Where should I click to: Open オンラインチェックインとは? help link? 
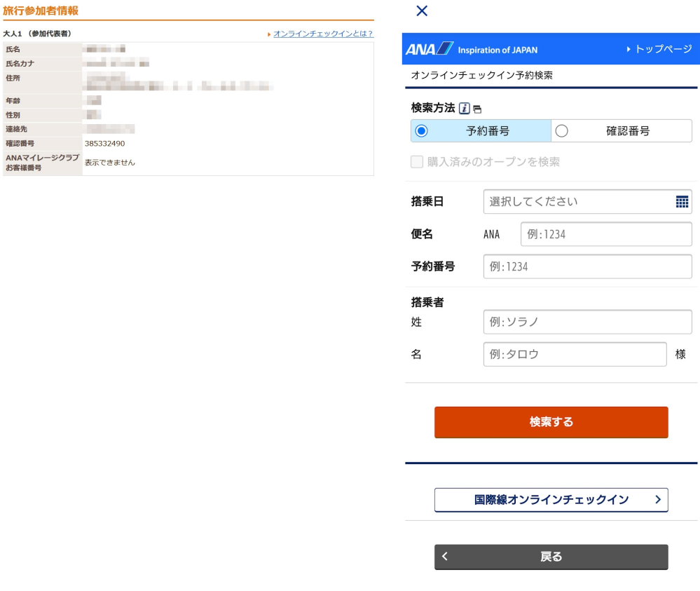click(322, 32)
